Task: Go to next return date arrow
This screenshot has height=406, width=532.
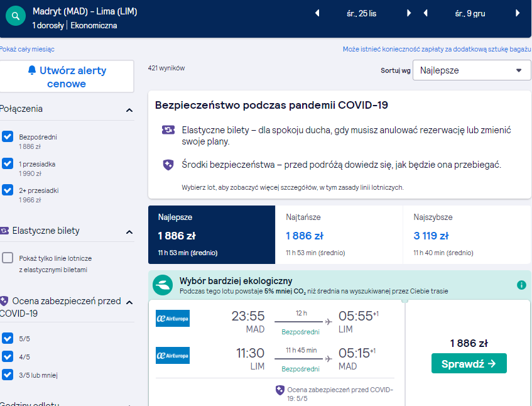Action: [x=518, y=13]
